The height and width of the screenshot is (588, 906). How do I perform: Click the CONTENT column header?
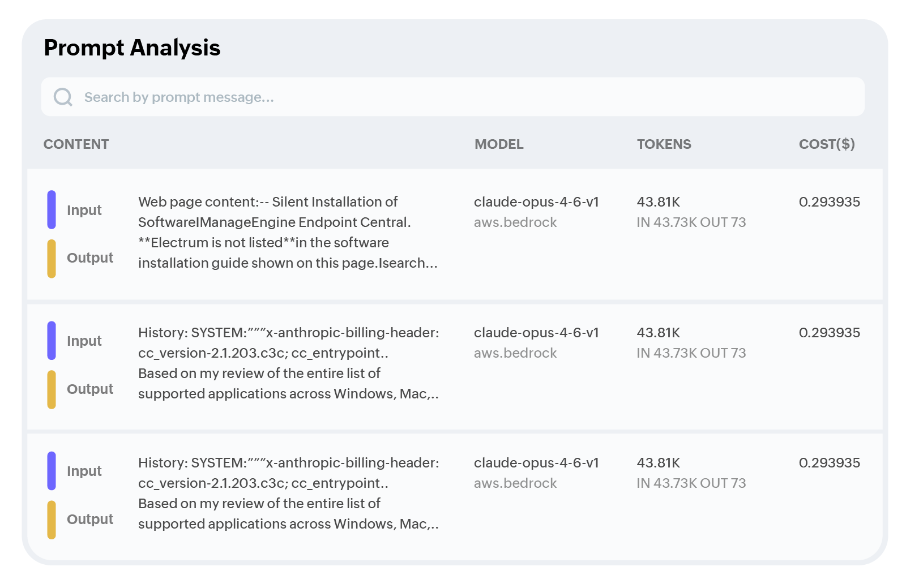coord(76,144)
